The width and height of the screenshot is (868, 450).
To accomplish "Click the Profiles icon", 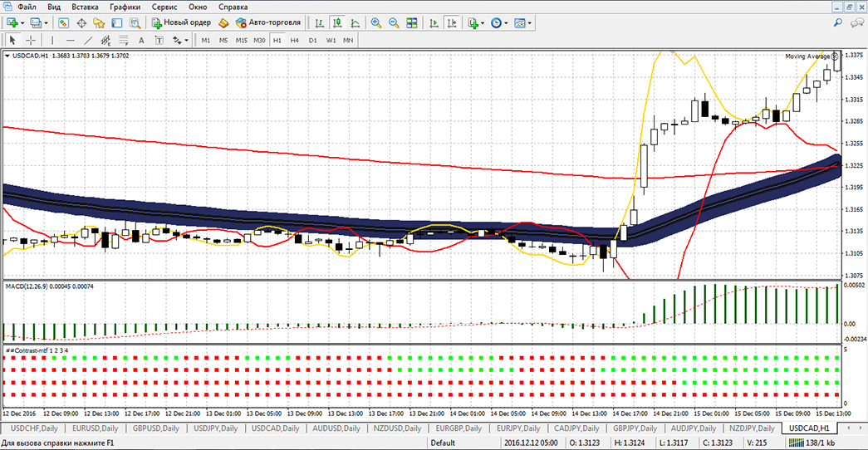I will click(x=36, y=22).
